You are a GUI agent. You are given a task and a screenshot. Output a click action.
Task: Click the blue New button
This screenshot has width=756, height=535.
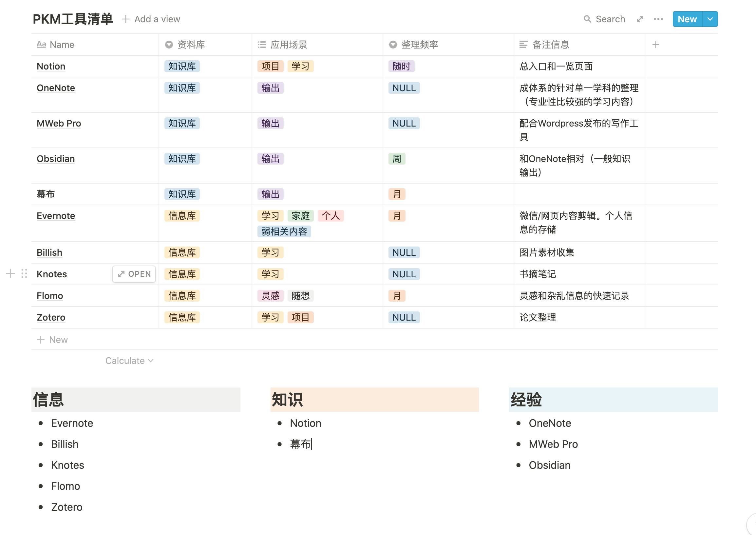(x=687, y=19)
